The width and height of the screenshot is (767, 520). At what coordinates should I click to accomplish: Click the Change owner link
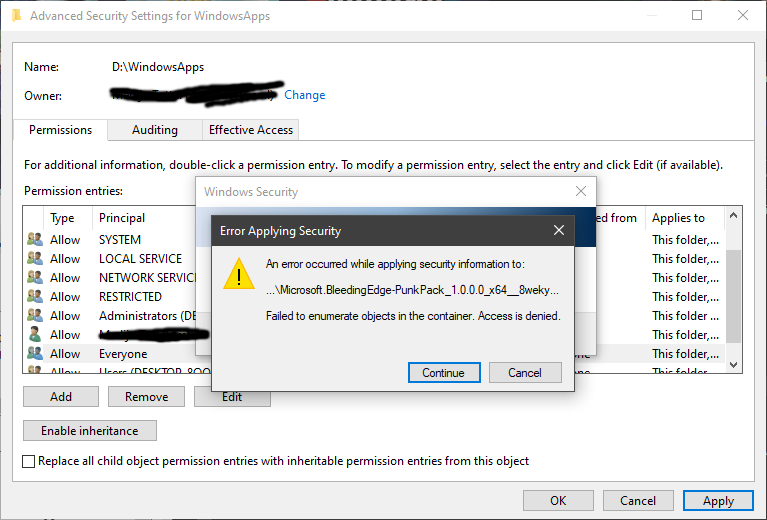point(305,95)
